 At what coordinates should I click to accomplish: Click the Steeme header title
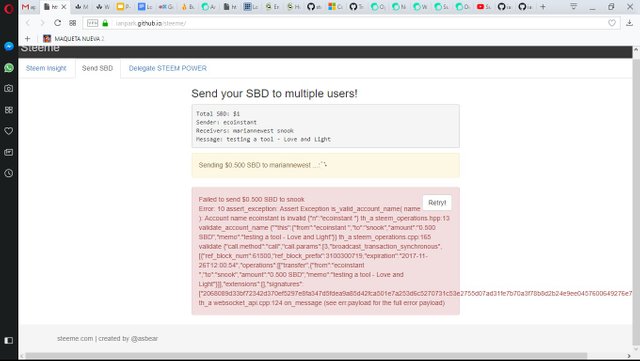click(40, 48)
